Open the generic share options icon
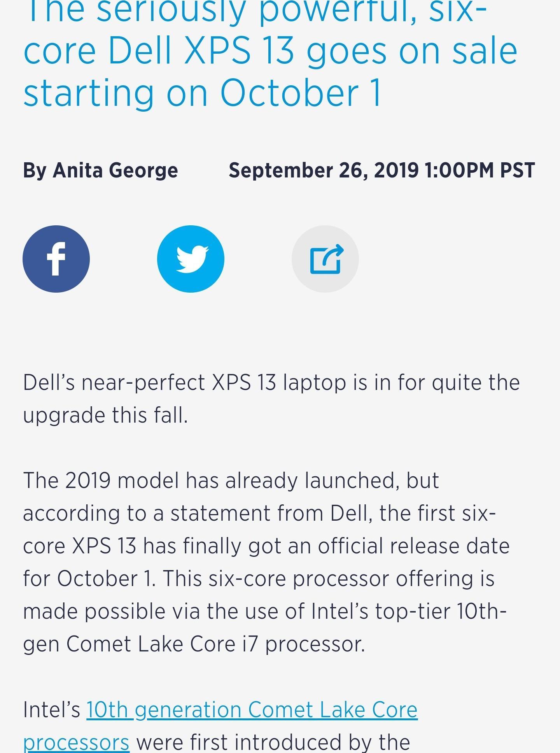This screenshot has height=753, width=560. (325, 259)
